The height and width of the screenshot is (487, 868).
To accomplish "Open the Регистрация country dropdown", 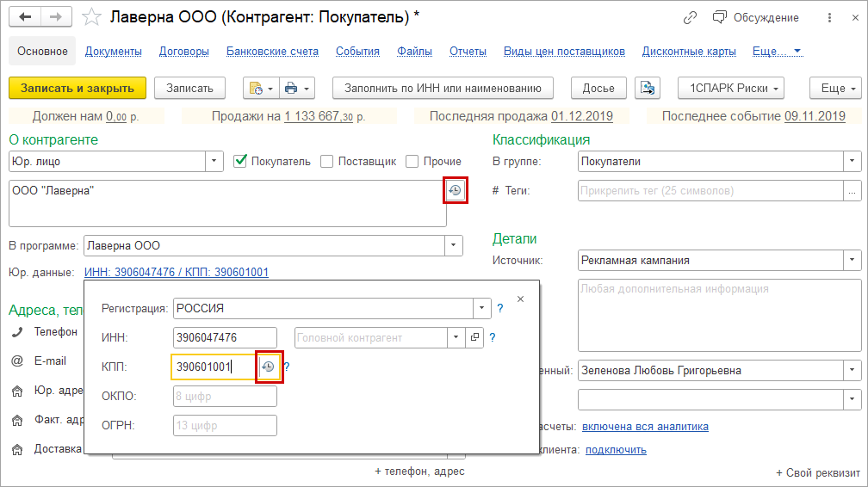I will (x=481, y=308).
